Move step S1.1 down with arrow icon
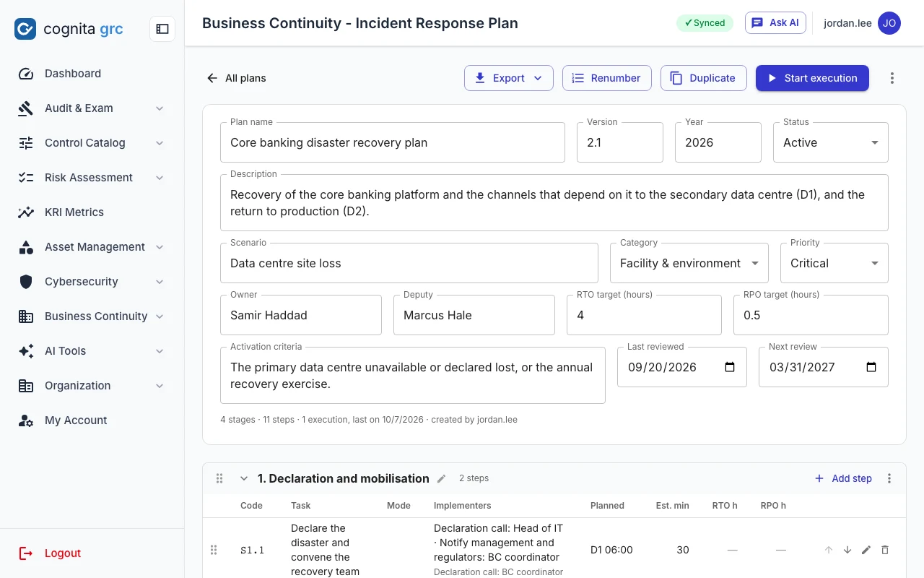Viewport: 924px width, 578px height. pyautogui.click(x=847, y=550)
